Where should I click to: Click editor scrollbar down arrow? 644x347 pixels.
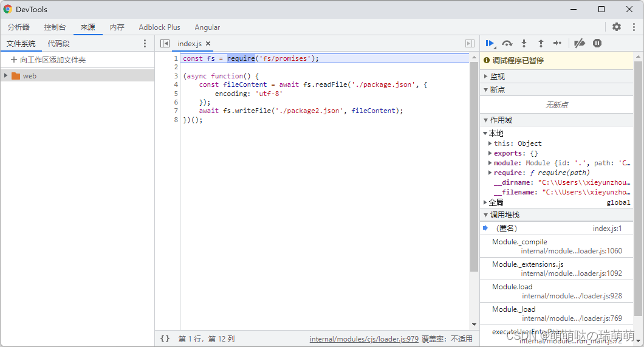coord(474,325)
